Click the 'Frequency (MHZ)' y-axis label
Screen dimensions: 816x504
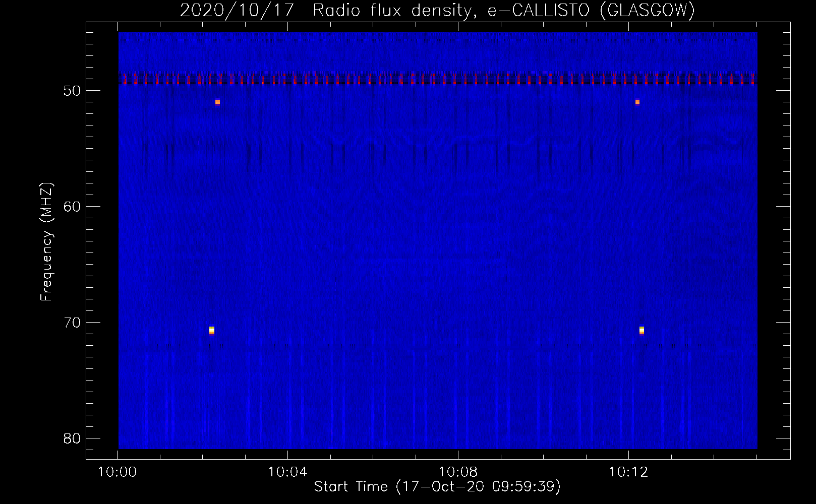[x=46, y=242]
